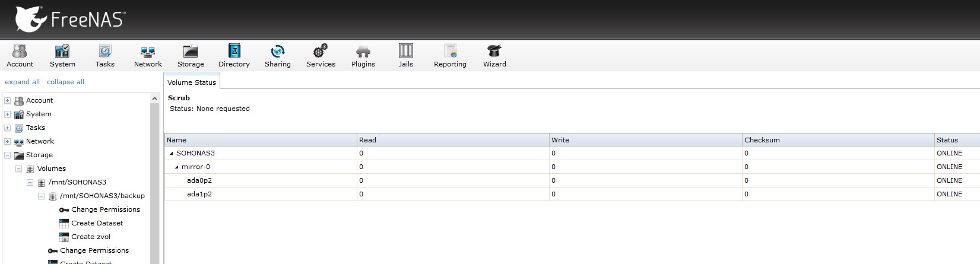Viewport: 980px width, 264px height.
Task: Collapse the Volumes tree node
Action: [18, 169]
